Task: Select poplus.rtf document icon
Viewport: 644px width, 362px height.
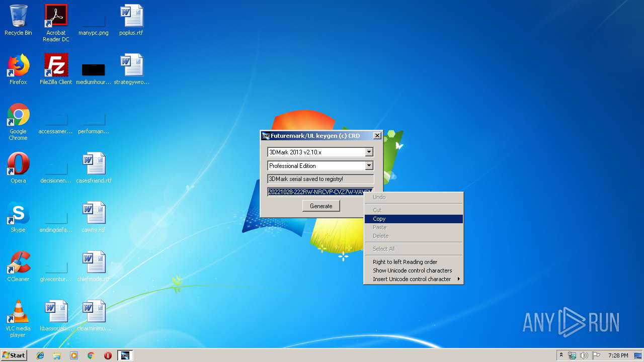Action: pos(131,20)
